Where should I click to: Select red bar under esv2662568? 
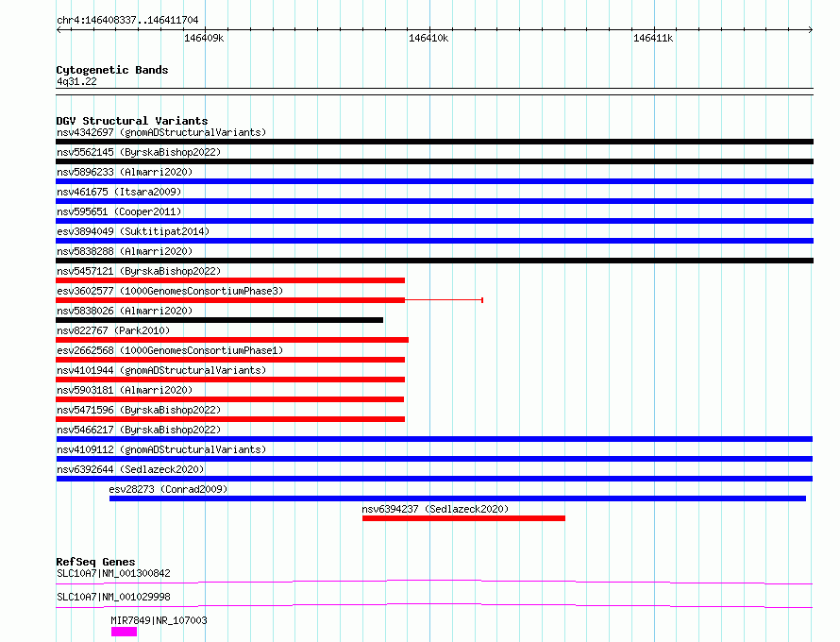coord(230,360)
